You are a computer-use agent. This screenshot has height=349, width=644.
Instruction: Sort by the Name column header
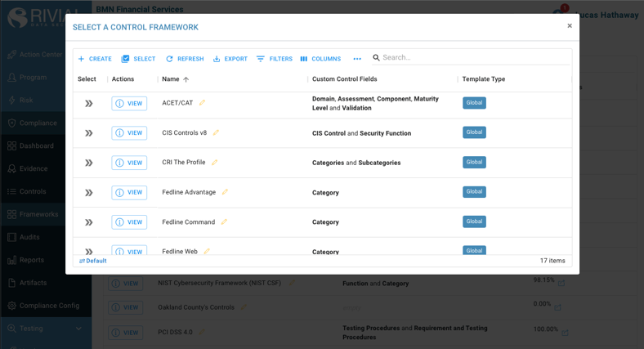point(171,79)
